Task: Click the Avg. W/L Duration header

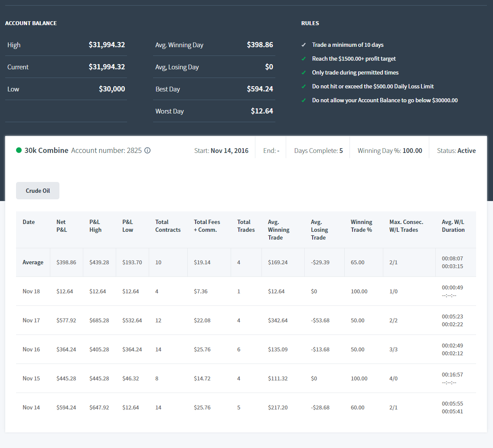Action: [x=453, y=226]
